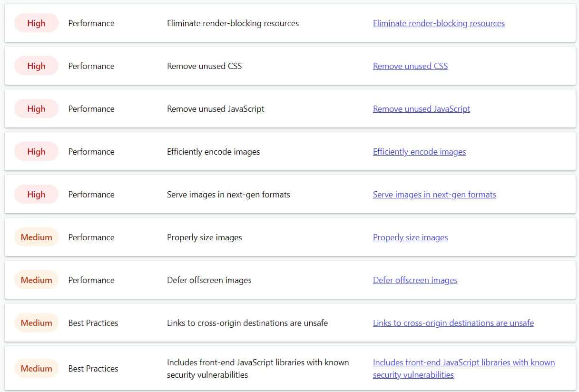
Task: Select the Medium badge for Properly size images
Action: click(x=36, y=237)
